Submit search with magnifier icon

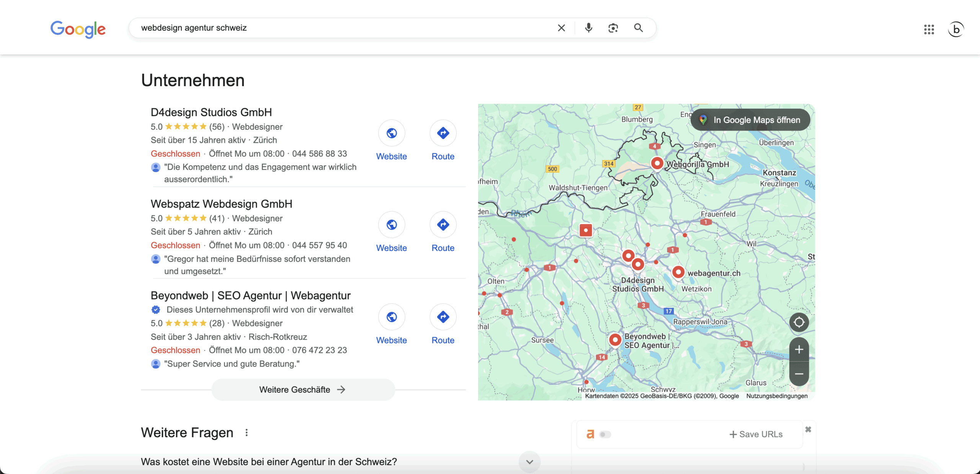click(638, 28)
